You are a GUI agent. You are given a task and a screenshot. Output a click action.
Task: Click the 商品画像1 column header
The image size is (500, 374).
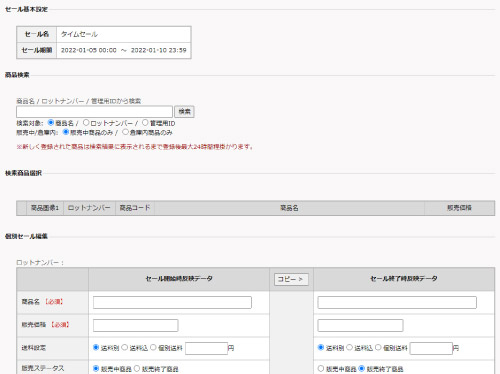click(x=45, y=208)
